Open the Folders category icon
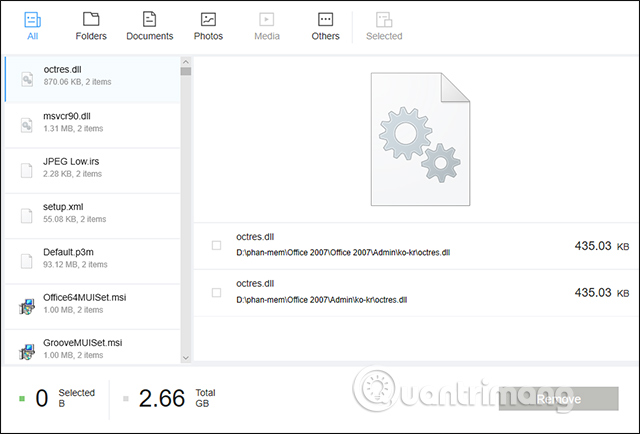This screenshot has height=434, width=640. point(91,19)
